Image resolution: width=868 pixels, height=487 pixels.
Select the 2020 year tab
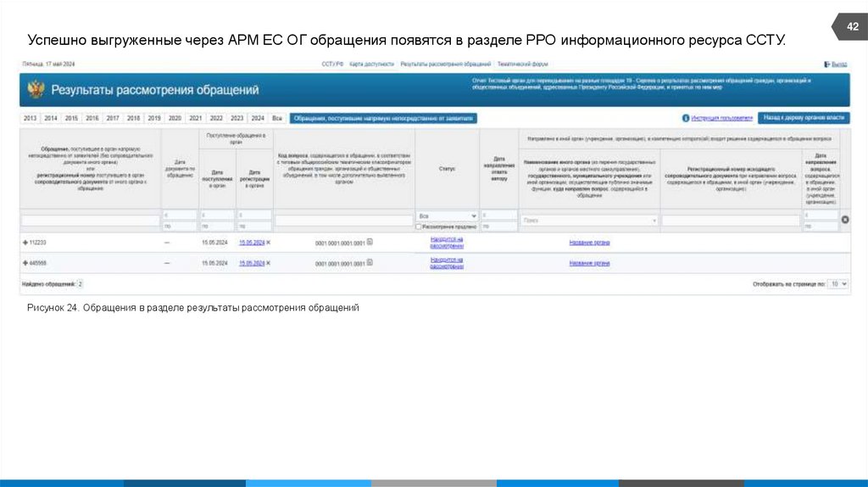[x=175, y=118]
